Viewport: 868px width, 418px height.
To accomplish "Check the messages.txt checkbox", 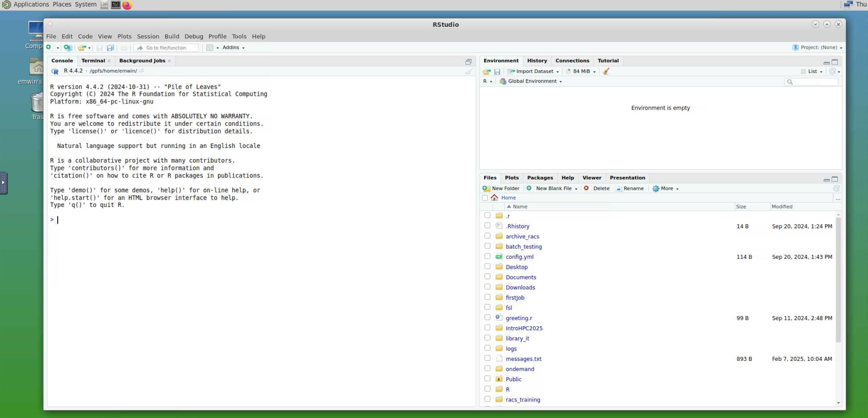I will (x=487, y=358).
